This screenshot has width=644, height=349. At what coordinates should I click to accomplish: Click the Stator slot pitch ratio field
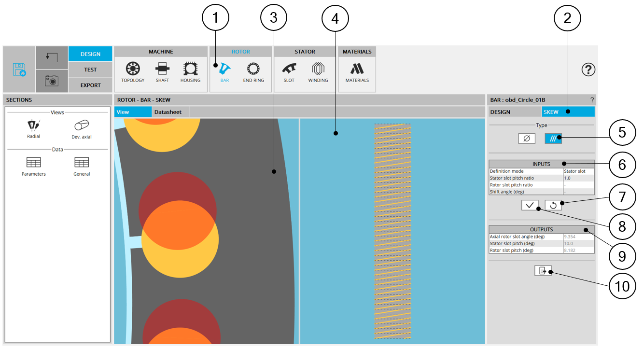pos(578,178)
